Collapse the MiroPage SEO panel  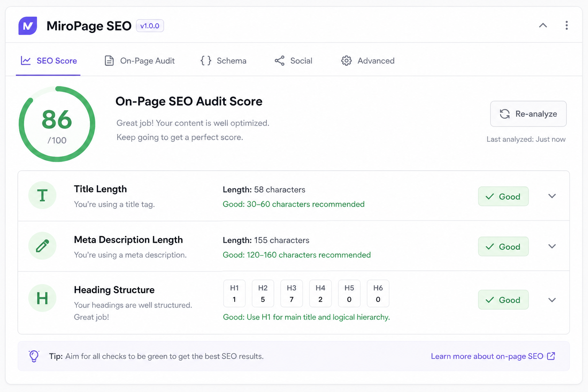pyautogui.click(x=543, y=25)
